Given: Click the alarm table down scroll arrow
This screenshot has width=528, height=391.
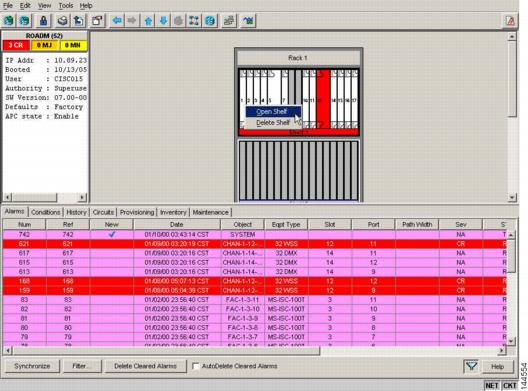Looking at the screenshot, I should click(x=511, y=341).
